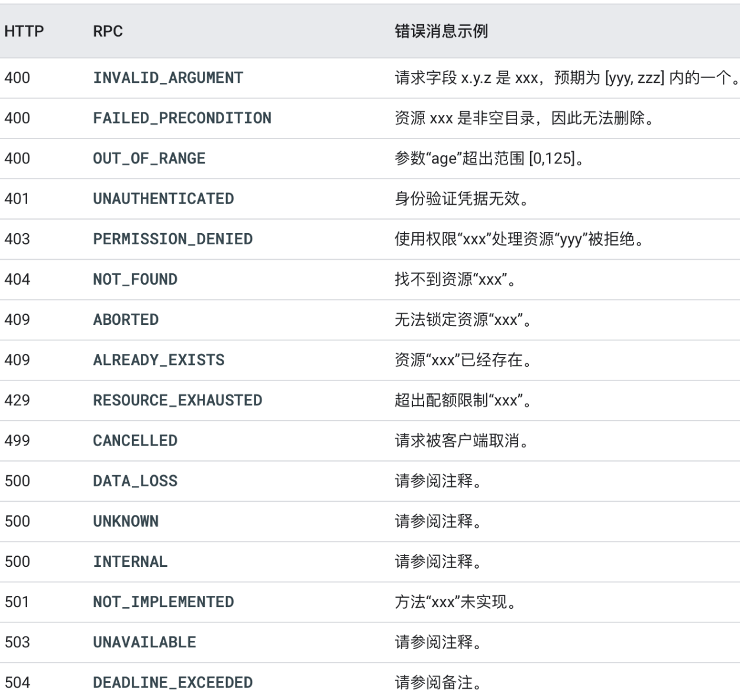Select the 错误消息示例 column header
The image size is (740, 700).
[x=441, y=31]
